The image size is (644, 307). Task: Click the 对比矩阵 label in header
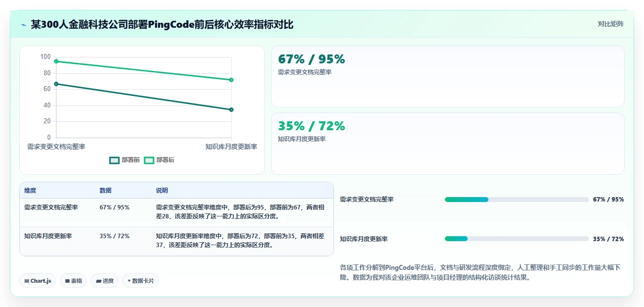tap(610, 24)
